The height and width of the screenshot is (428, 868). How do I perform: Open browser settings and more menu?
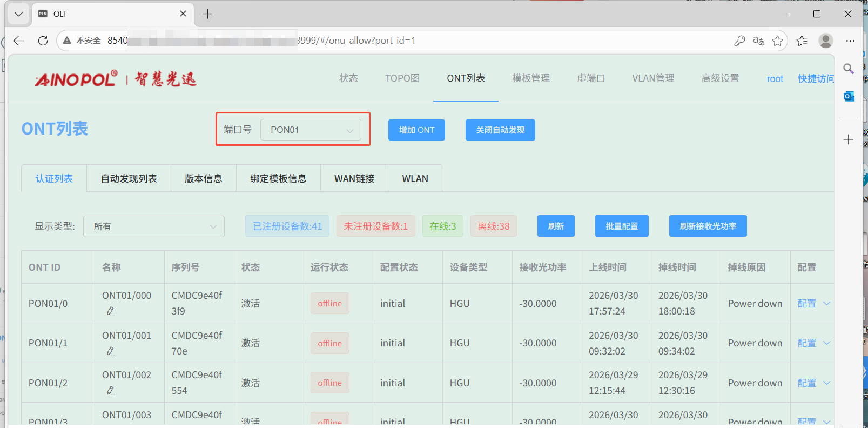[850, 41]
